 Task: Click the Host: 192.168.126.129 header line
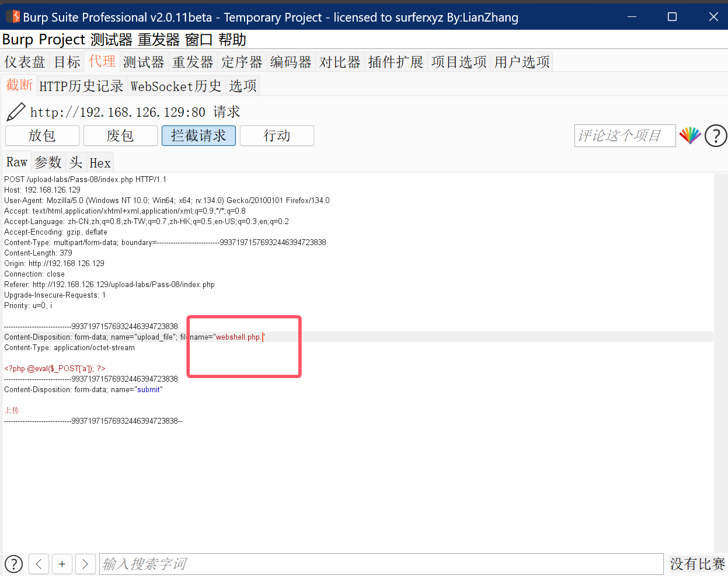tap(42, 190)
